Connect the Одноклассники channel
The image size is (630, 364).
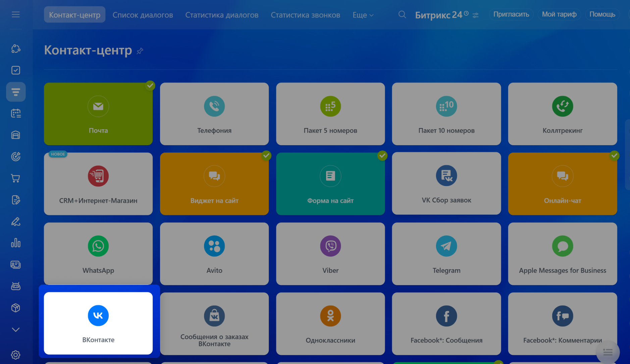click(x=330, y=323)
